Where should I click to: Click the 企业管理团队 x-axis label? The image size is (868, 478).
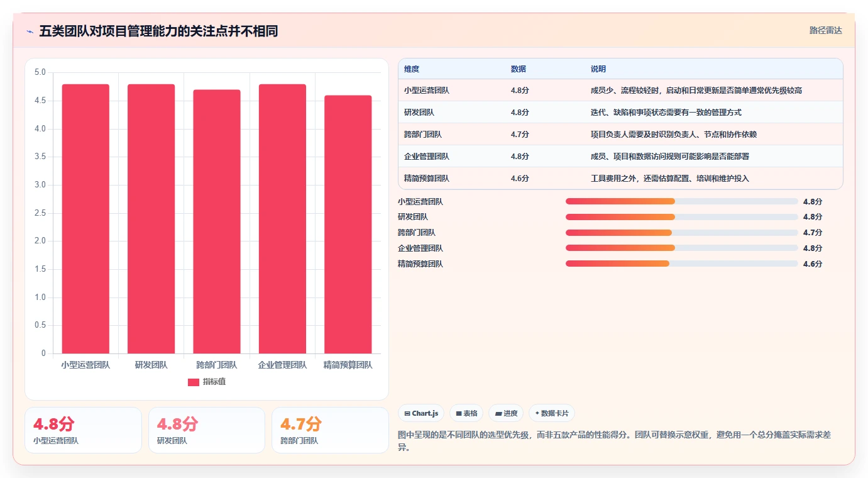[282, 365]
